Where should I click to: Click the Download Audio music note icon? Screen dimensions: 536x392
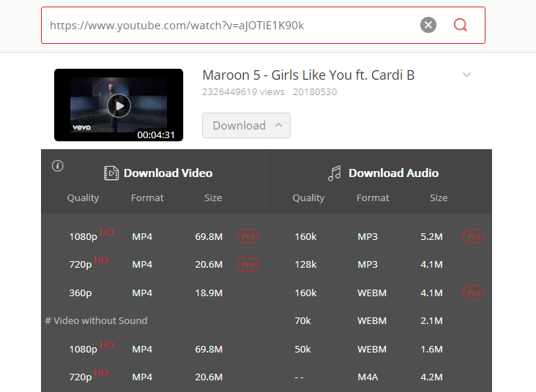click(335, 173)
